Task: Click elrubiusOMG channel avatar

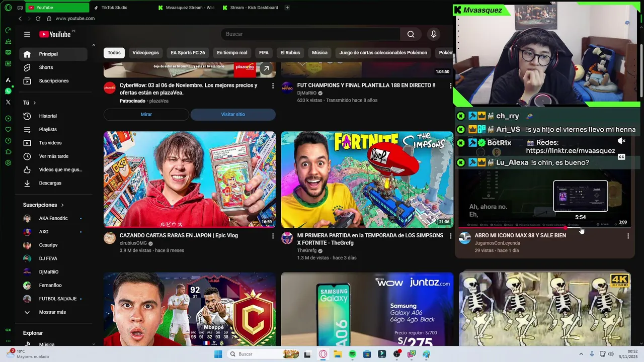Action: 110,238
